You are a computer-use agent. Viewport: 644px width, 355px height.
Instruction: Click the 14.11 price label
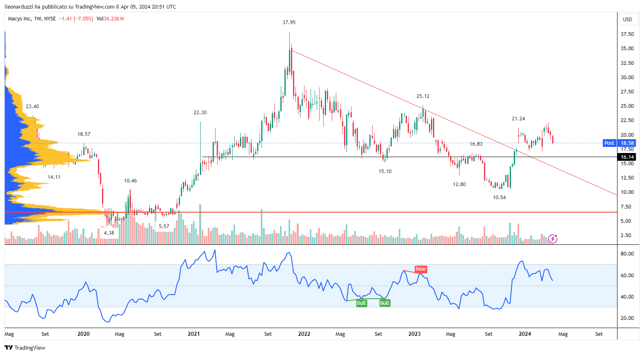coord(54,177)
